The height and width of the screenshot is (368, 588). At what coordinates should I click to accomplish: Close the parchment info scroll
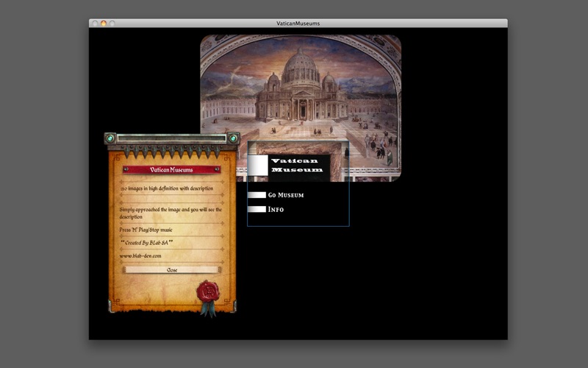[x=172, y=269]
